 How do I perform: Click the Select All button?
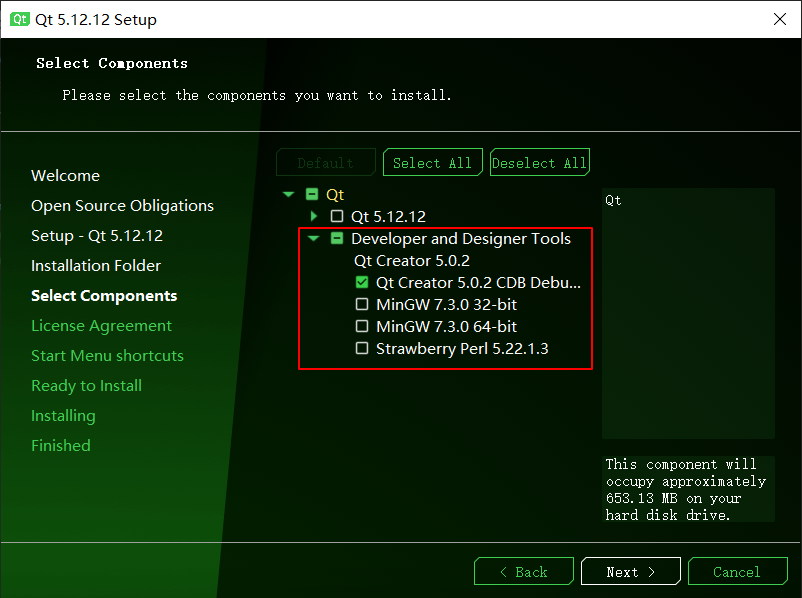point(433,163)
